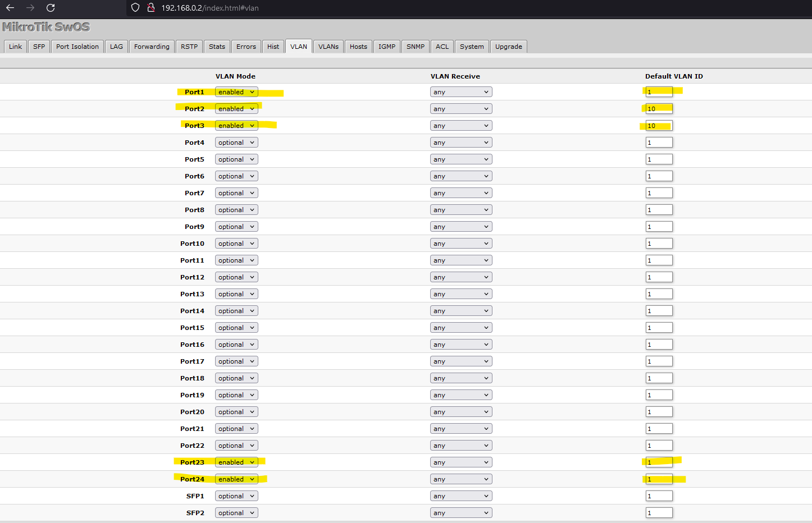Image resolution: width=812 pixels, height=523 pixels.
Task: Click Port11 Default VLAN ID field
Action: point(659,260)
